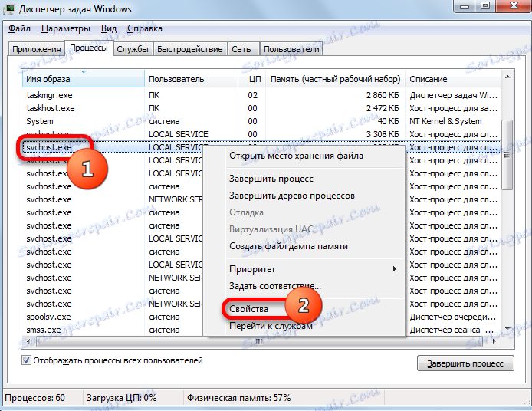Sort by ЦП column header
Image resolution: width=532 pixels, height=411 pixels.
click(251, 79)
